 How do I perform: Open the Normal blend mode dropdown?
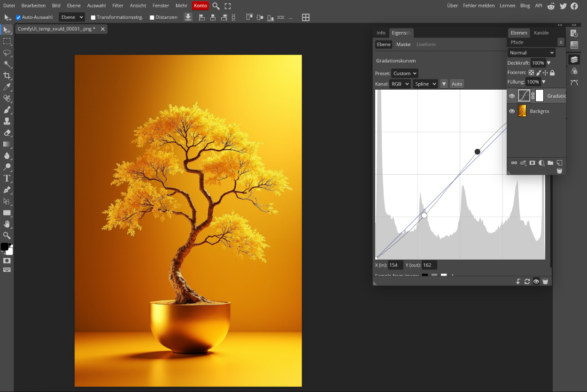click(x=532, y=53)
